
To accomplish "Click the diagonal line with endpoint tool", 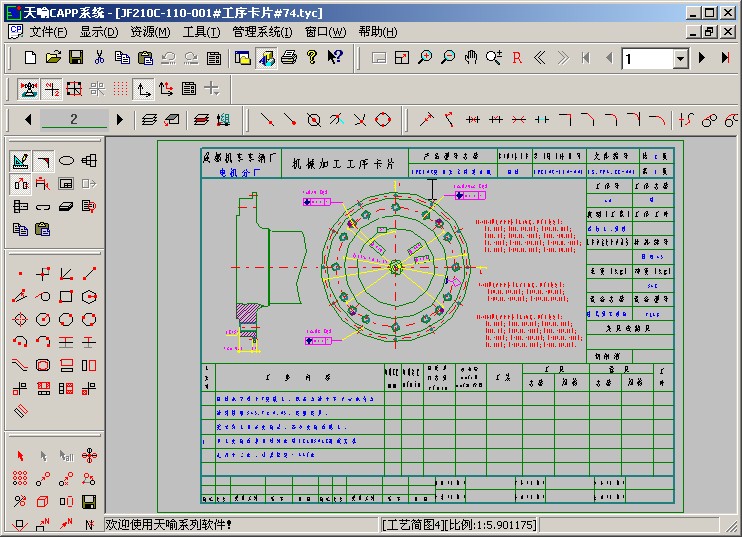I will click(89, 273).
